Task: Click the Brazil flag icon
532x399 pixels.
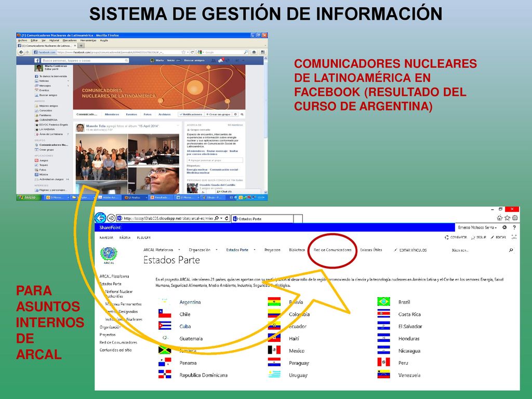Action: [x=384, y=302]
